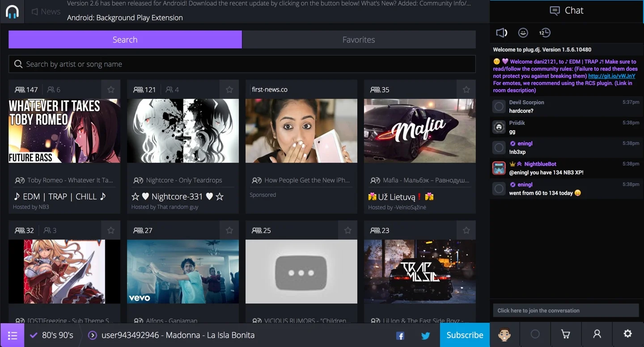Open the News megaphone section
The image size is (644, 347).
click(x=46, y=12)
